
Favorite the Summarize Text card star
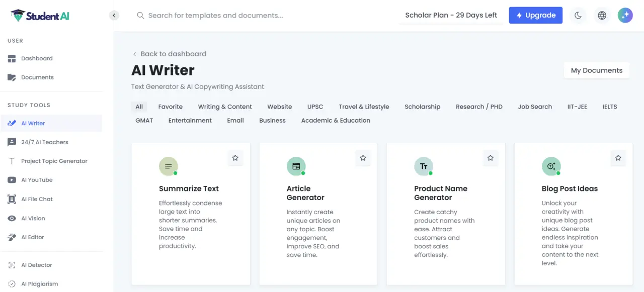point(235,158)
